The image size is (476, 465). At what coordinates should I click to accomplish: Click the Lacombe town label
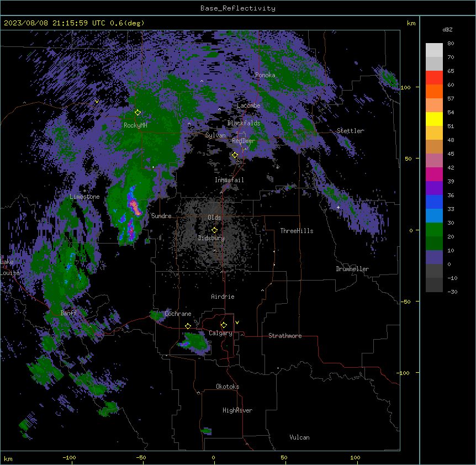coord(248,105)
